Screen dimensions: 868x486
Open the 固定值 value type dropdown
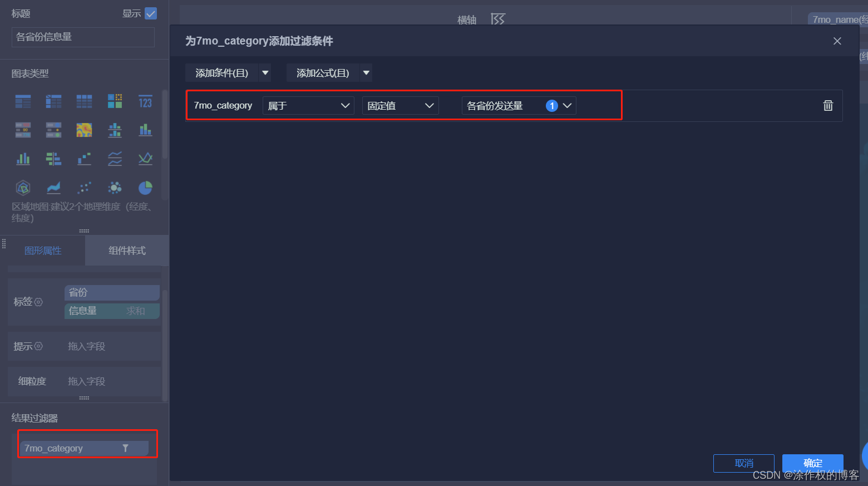[401, 106]
